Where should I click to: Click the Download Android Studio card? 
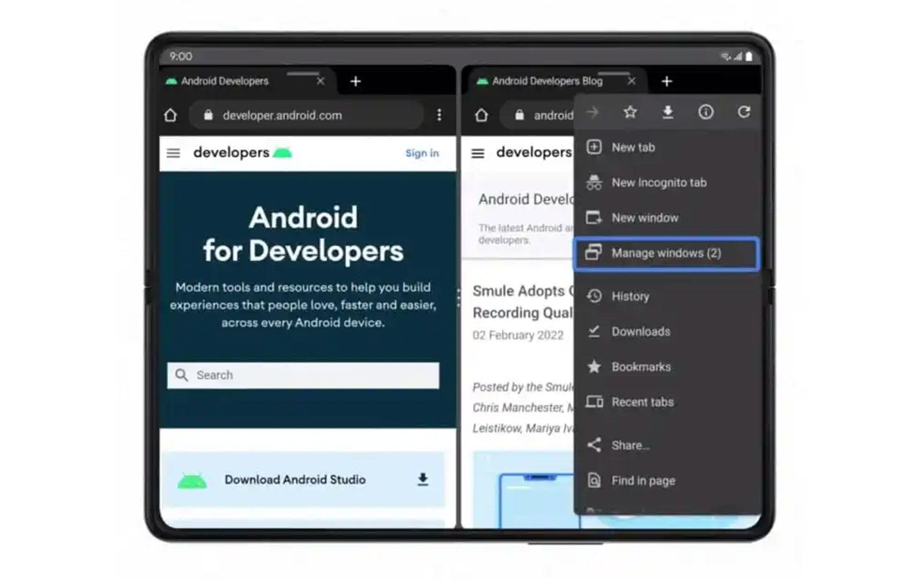[303, 479]
